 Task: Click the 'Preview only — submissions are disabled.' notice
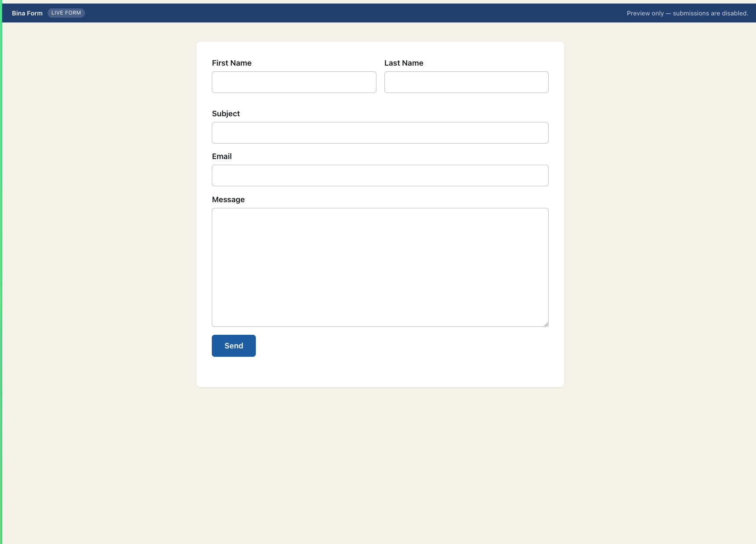point(687,13)
